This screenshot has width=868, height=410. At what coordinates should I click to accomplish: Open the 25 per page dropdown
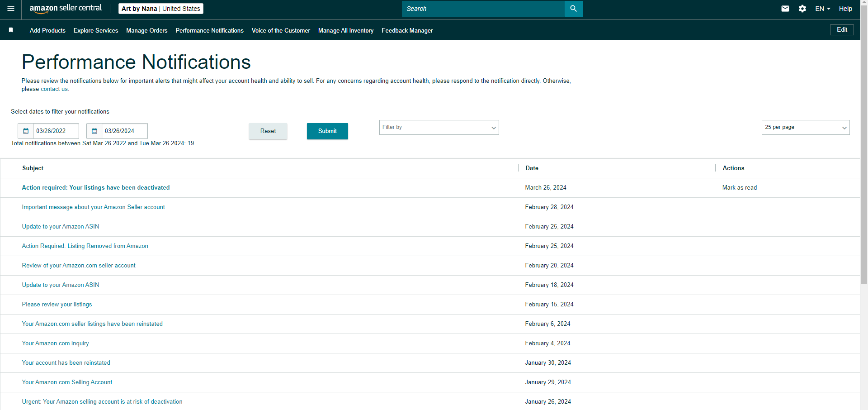tap(806, 127)
